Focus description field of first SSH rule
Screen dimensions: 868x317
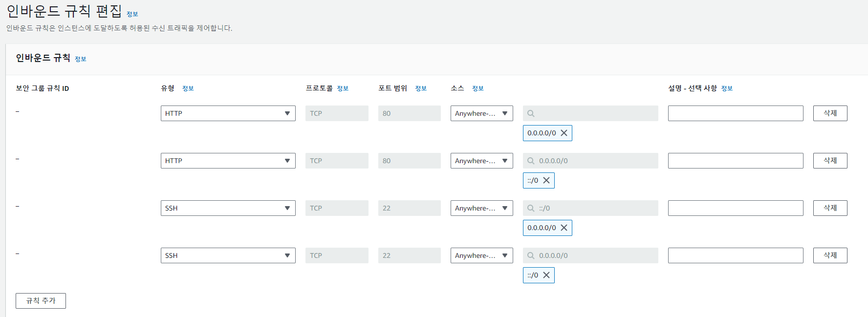click(736, 208)
